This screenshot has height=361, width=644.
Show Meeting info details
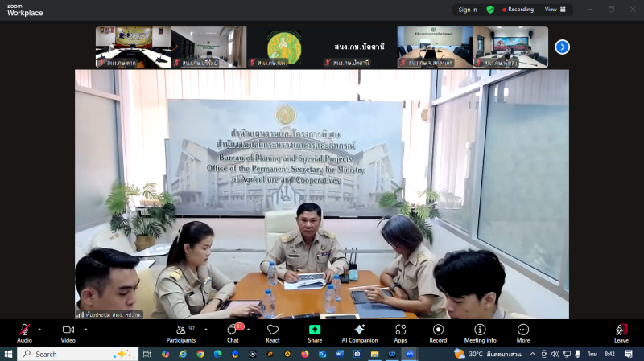480,332
